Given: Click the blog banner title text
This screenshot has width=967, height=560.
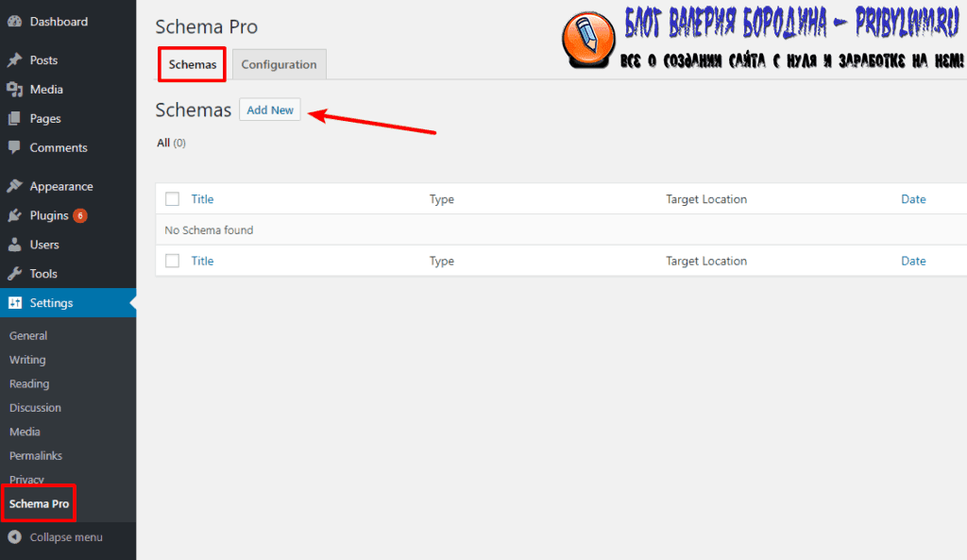Looking at the screenshot, I should point(792,24).
